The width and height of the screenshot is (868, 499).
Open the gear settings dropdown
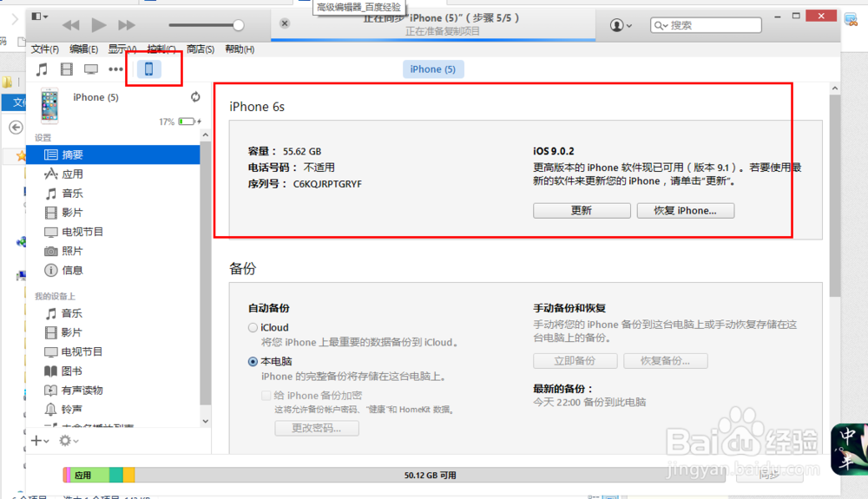pos(69,441)
